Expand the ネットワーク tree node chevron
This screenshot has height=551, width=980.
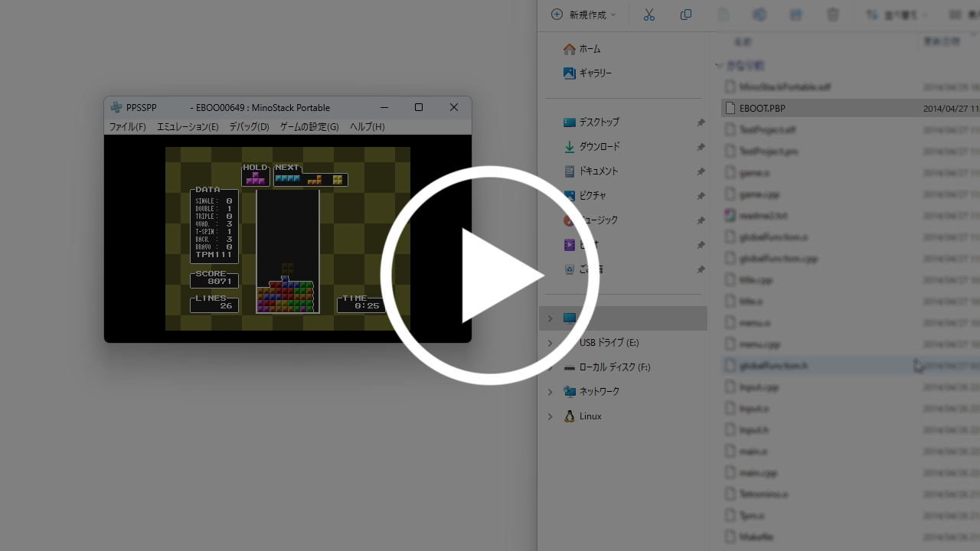(x=550, y=392)
